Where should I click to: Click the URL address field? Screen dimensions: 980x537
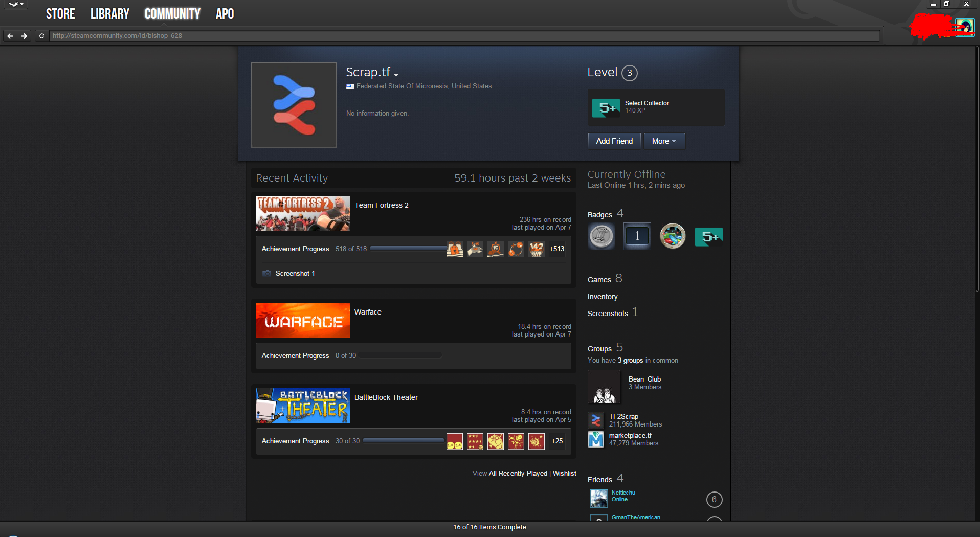(460, 36)
